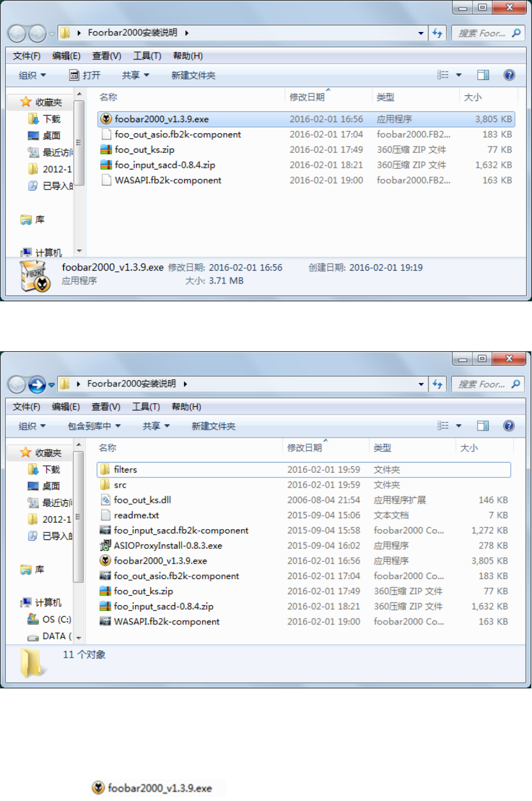Viewport: 532px width, 801px height.
Task: Toggle preview pane in lower window
Action: click(x=483, y=425)
